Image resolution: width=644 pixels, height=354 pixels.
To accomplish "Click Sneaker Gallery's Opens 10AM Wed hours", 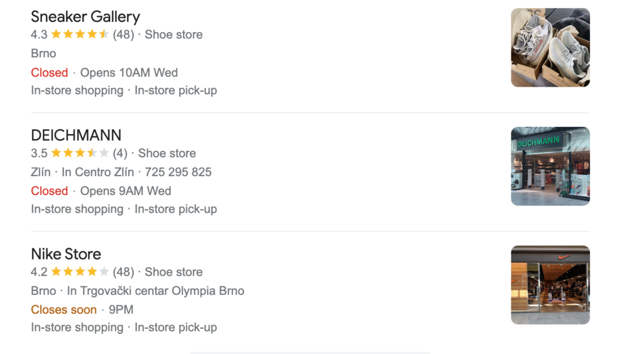I will [129, 72].
